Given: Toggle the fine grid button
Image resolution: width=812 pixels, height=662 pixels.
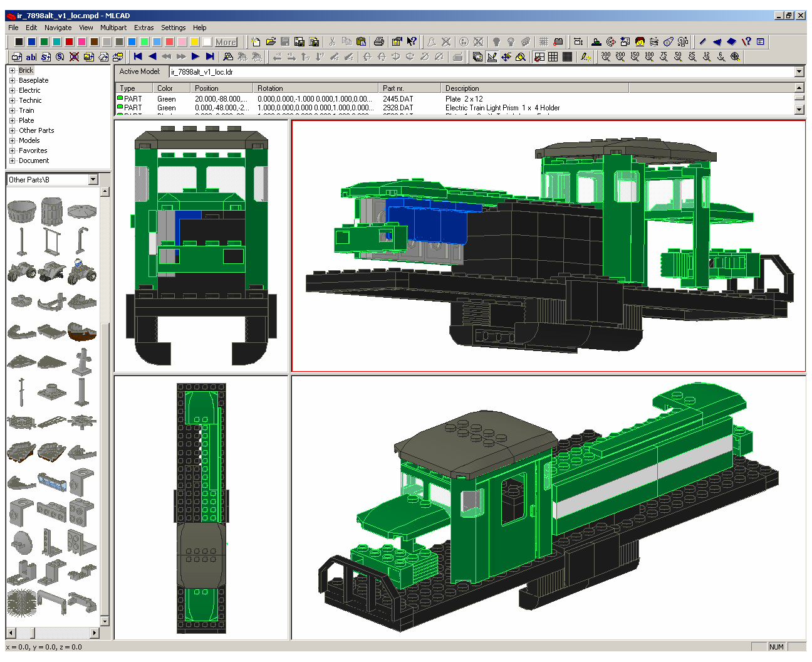Looking at the screenshot, I should [567, 56].
